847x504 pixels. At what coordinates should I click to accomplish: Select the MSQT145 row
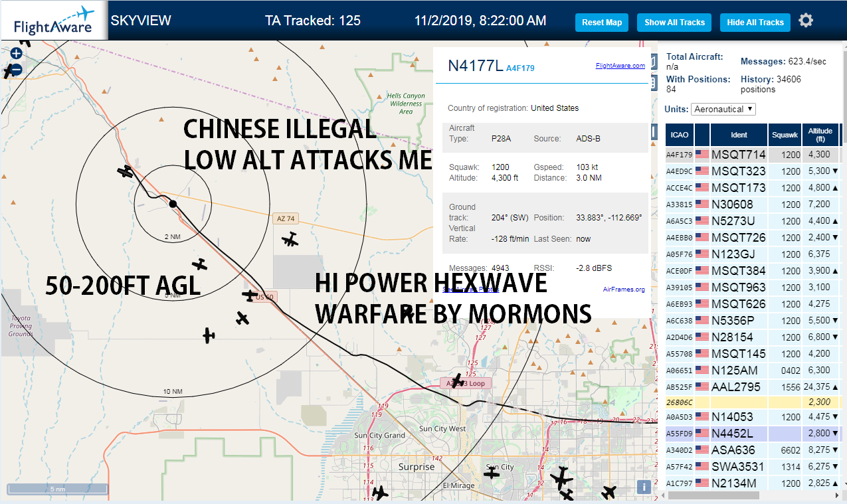tap(753, 354)
